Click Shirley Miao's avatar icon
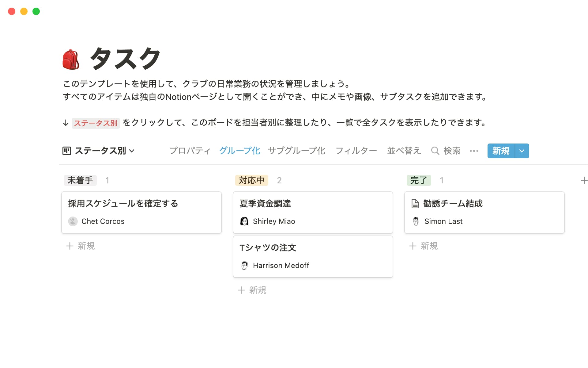This screenshot has height=368, width=588. [x=244, y=221]
